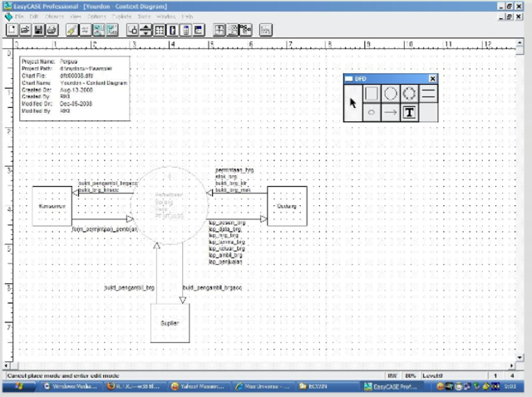Click the small window toolbar icon
Viewport: 532px width, 397px height.
[199, 30]
